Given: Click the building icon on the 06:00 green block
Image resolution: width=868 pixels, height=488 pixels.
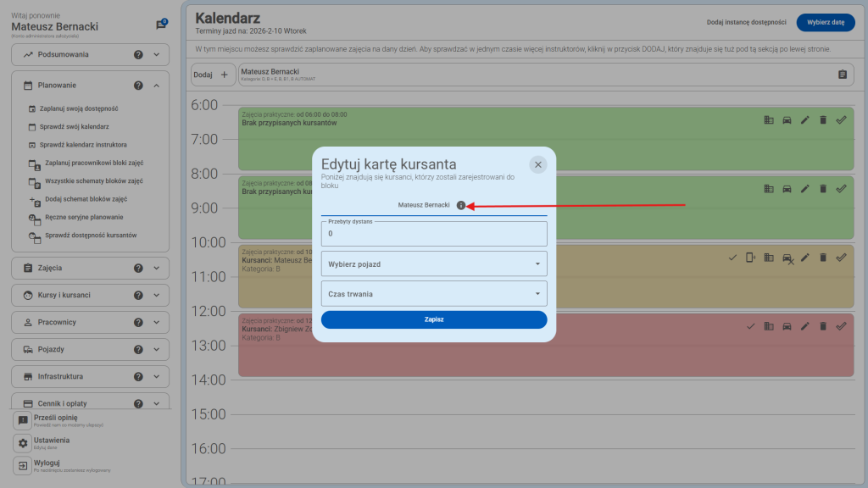Looking at the screenshot, I should 770,119.
